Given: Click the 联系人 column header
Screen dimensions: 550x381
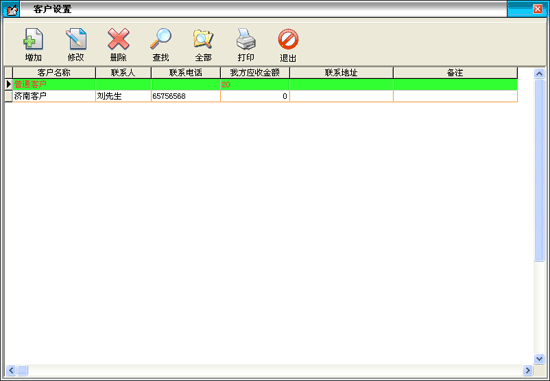Looking at the screenshot, I should [123, 73].
